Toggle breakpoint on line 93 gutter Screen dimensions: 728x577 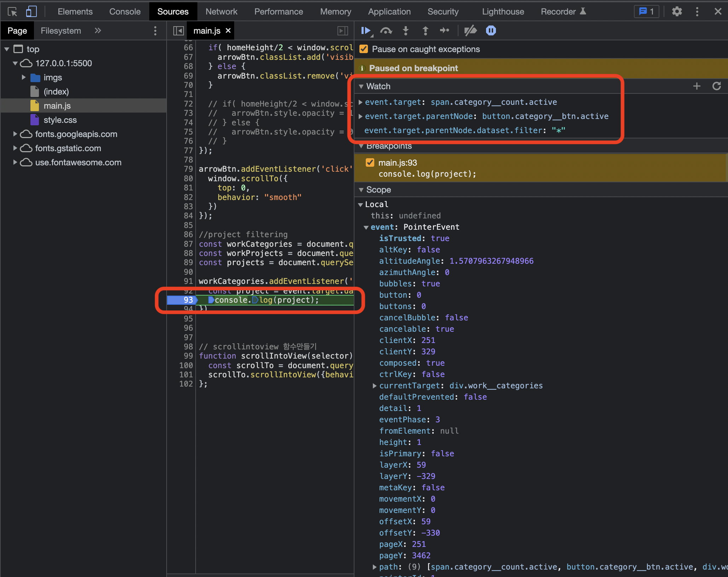(187, 300)
